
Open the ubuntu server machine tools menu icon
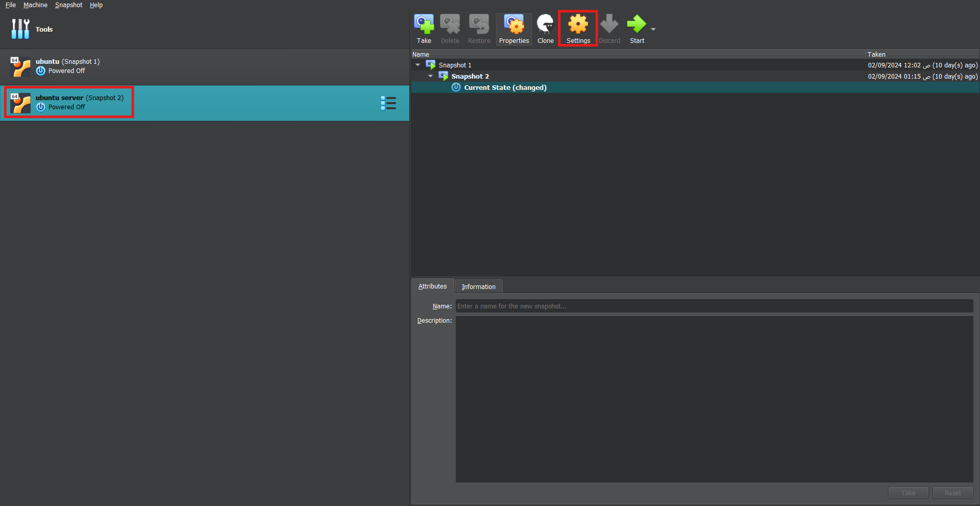click(x=388, y=103)
